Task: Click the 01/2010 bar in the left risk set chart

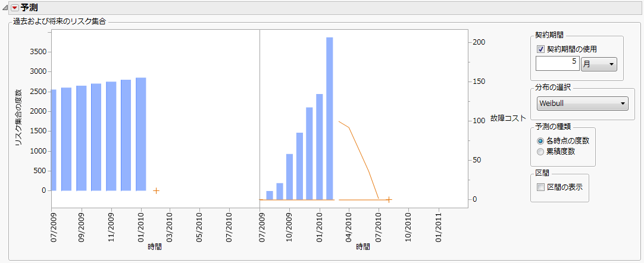Action: (x=141, y=134)
